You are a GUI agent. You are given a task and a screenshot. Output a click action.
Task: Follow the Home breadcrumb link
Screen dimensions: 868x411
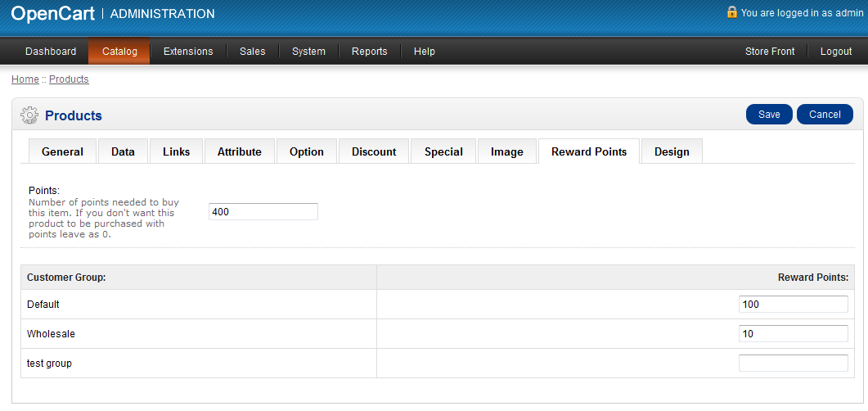[x=25, y=79]
